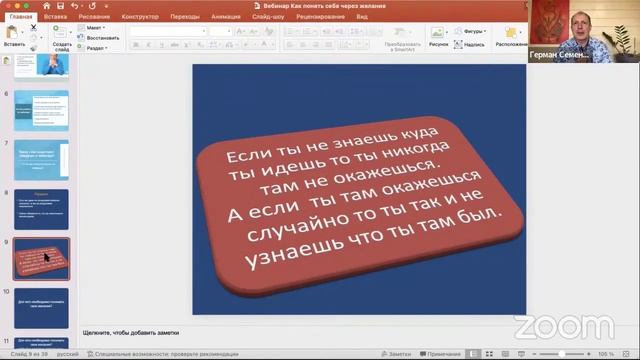
Task: Save the presentation with floppy disk icon
Action: [x=60, y=6]
